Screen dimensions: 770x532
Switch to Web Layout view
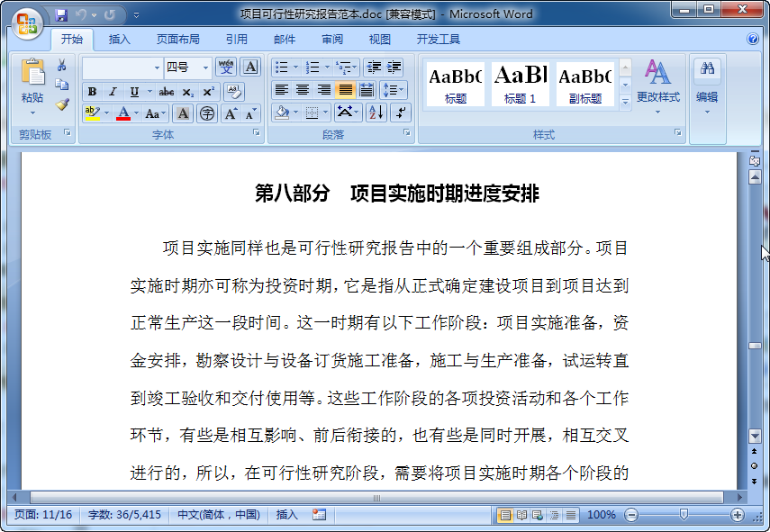(x=538, y=515)
